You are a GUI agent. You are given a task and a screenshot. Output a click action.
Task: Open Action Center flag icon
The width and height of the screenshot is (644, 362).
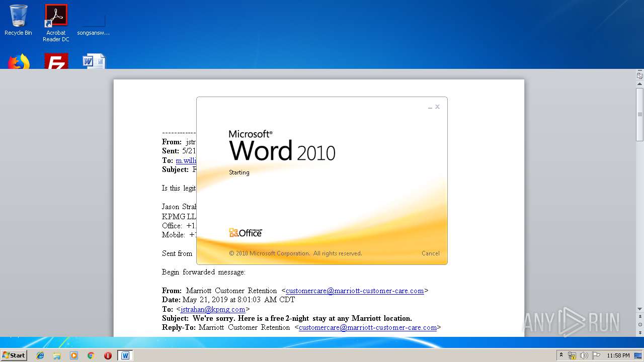[x=596, y=355]
